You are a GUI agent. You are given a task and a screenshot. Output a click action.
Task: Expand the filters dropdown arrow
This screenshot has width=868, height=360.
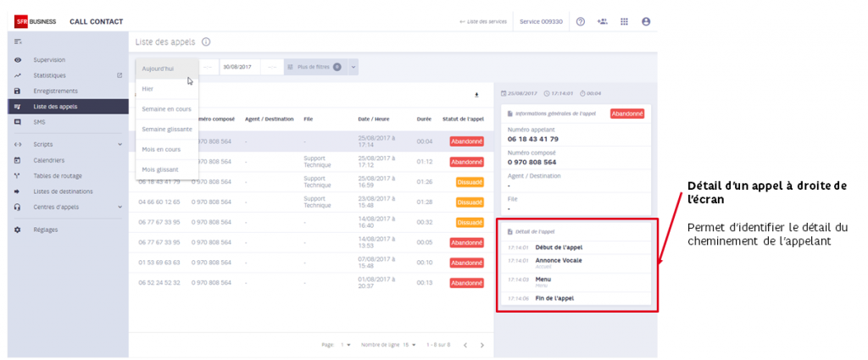pos(353,67)
